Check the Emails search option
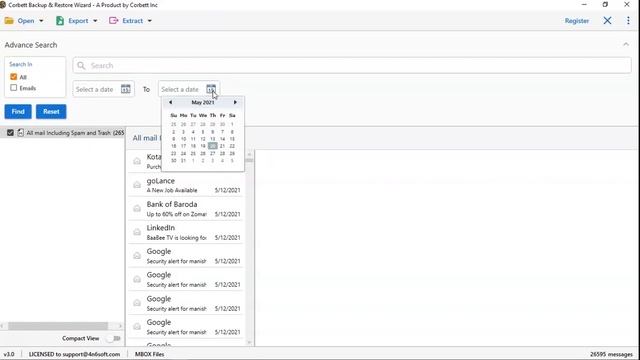 13,88
